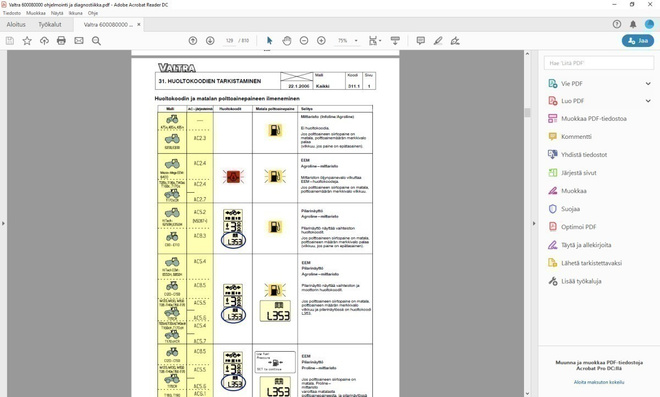This screenshot has width=660, height=397.
Task: Click the scrollbar up arrow
Action: point(527,54)
